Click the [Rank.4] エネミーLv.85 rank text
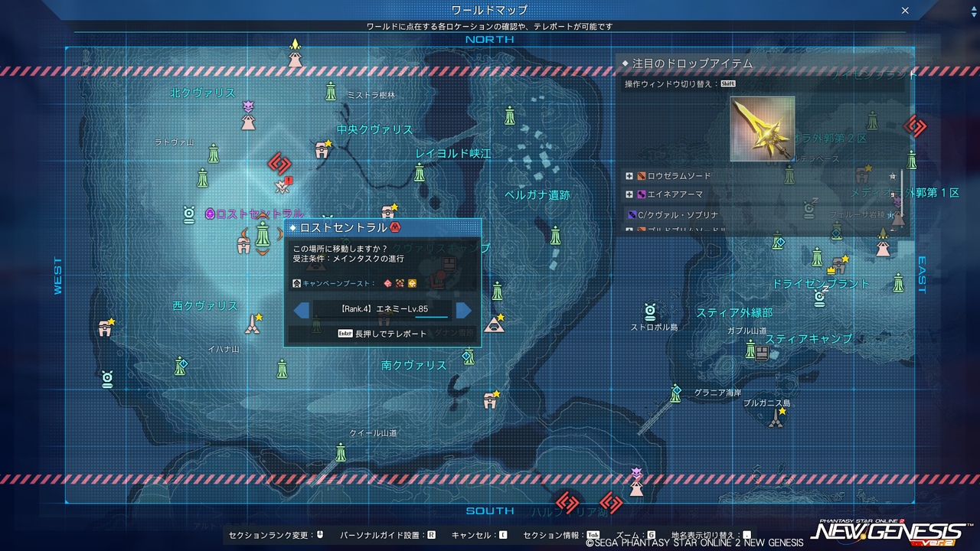The image size is (980, 551). [x=383, y=310]
